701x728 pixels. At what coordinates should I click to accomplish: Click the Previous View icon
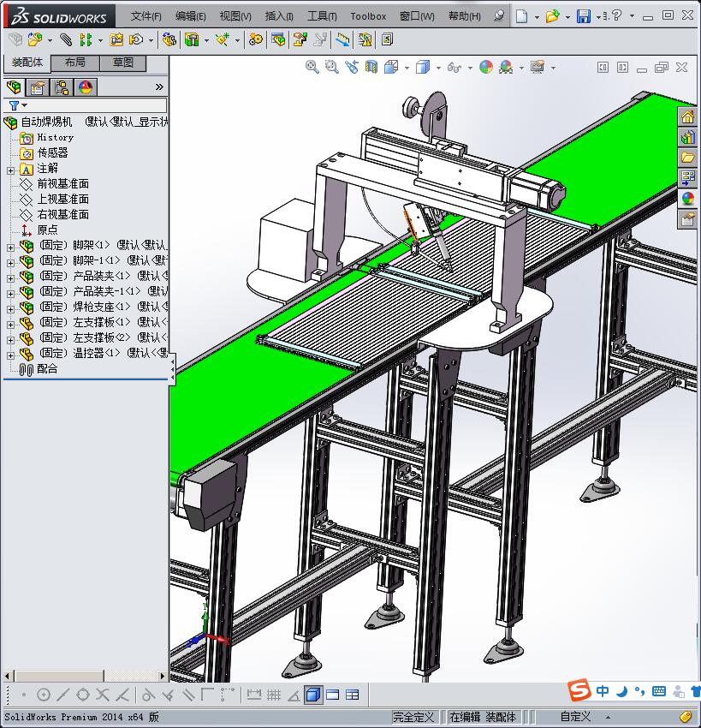352,67
